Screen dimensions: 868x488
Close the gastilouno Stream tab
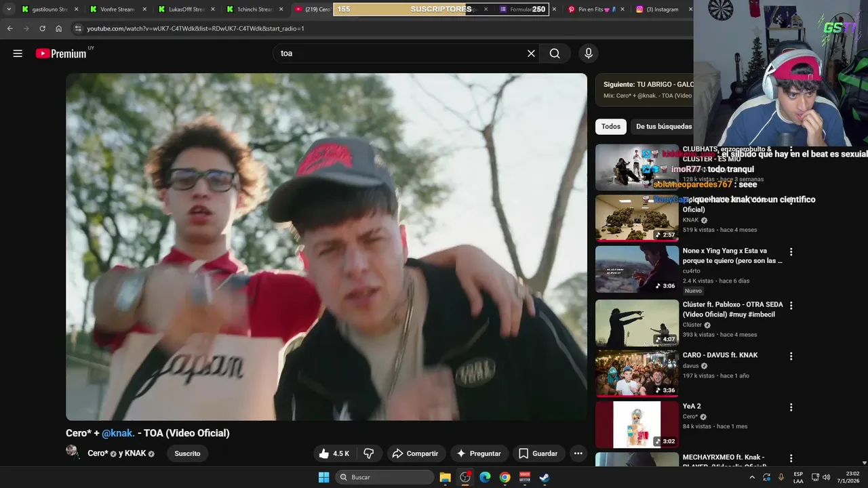[x=76, y=9]
